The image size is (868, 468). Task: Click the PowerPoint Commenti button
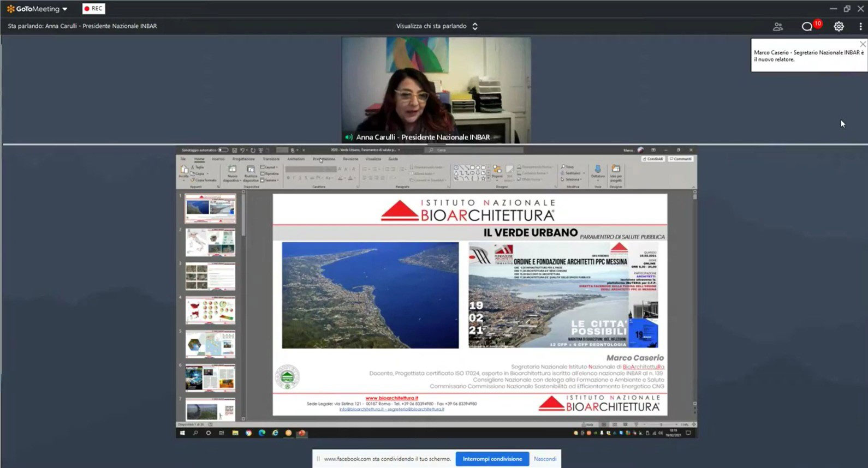680,159
